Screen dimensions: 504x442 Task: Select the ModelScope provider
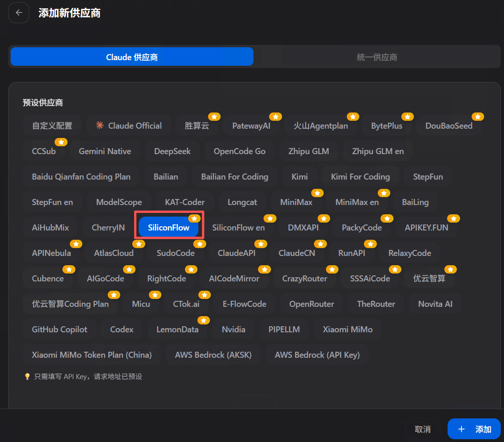point(119,202)
